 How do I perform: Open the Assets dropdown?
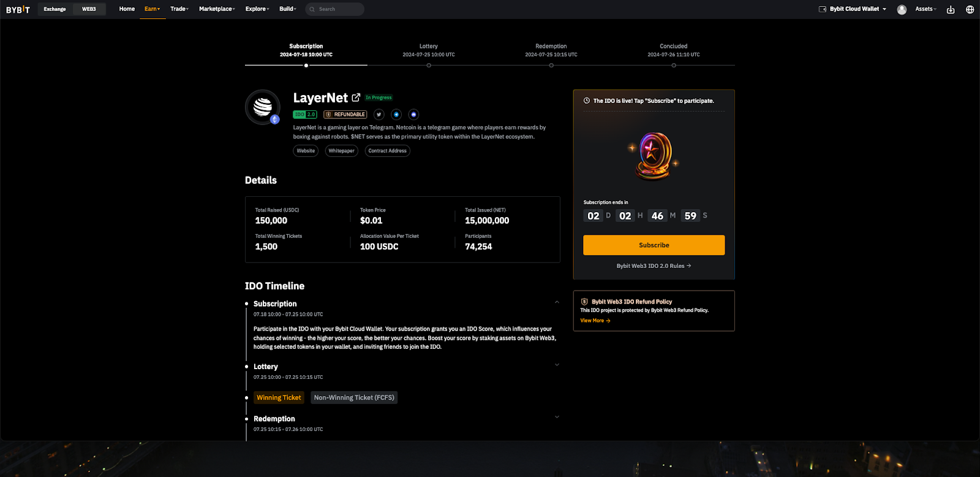click(x=926, y=9)
